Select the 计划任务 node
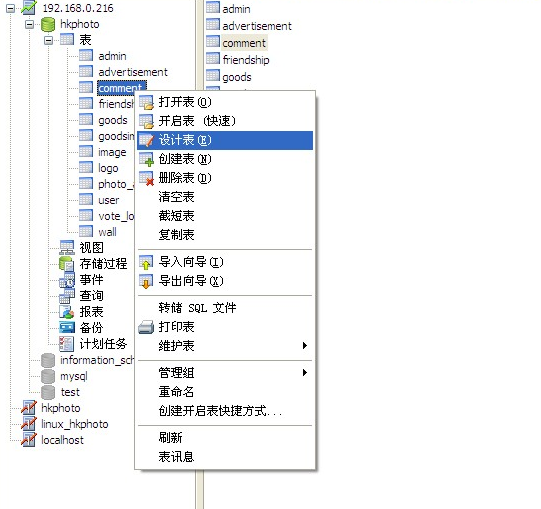The image size is (541, 509). (x=104, y=344)
